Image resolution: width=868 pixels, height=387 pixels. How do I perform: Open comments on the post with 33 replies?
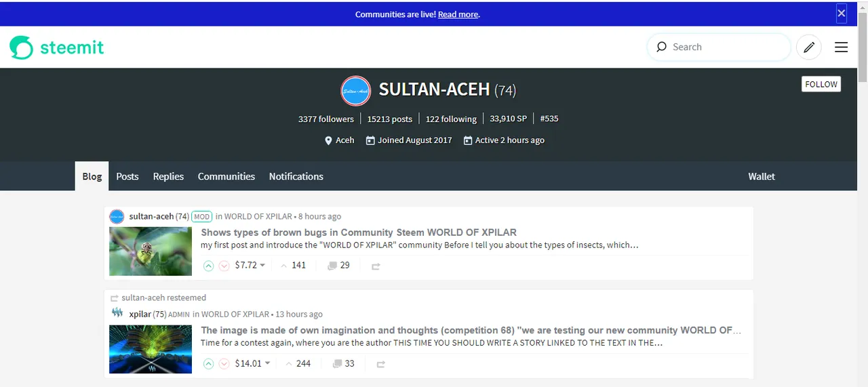tap(343, 363)
